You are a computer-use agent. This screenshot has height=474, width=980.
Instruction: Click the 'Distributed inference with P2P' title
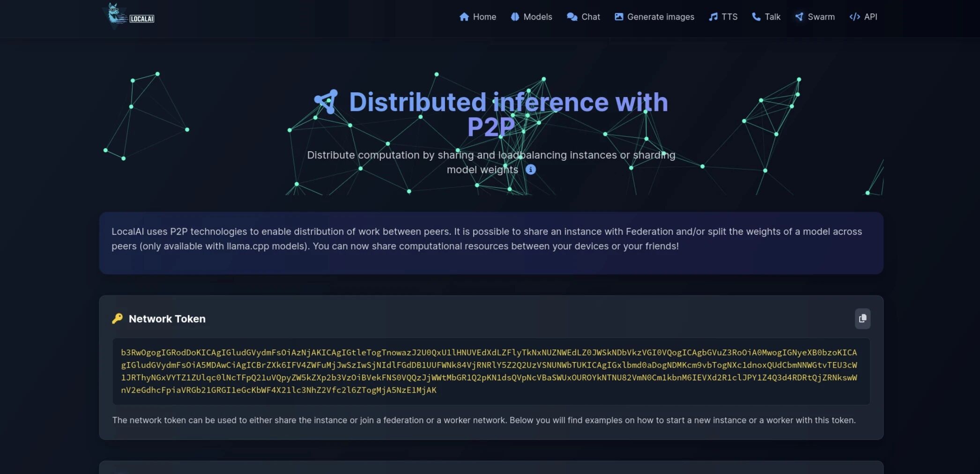(x=508, y=103)
